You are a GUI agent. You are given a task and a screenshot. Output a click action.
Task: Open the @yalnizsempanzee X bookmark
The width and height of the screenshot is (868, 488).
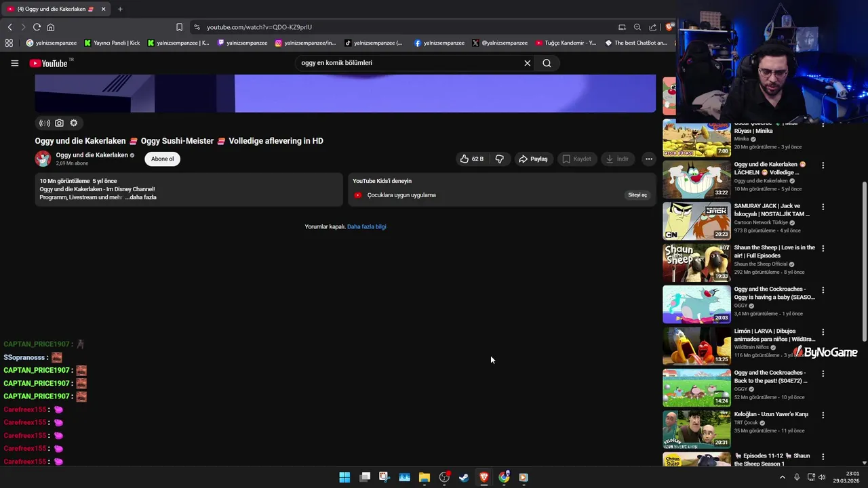[500, 43]
